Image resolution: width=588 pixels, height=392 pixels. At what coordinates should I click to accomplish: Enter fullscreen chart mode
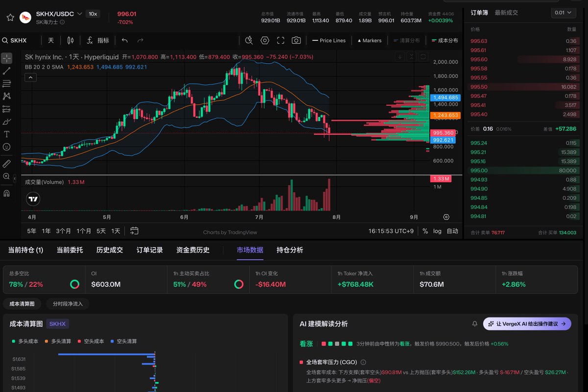tap(280, 40)
